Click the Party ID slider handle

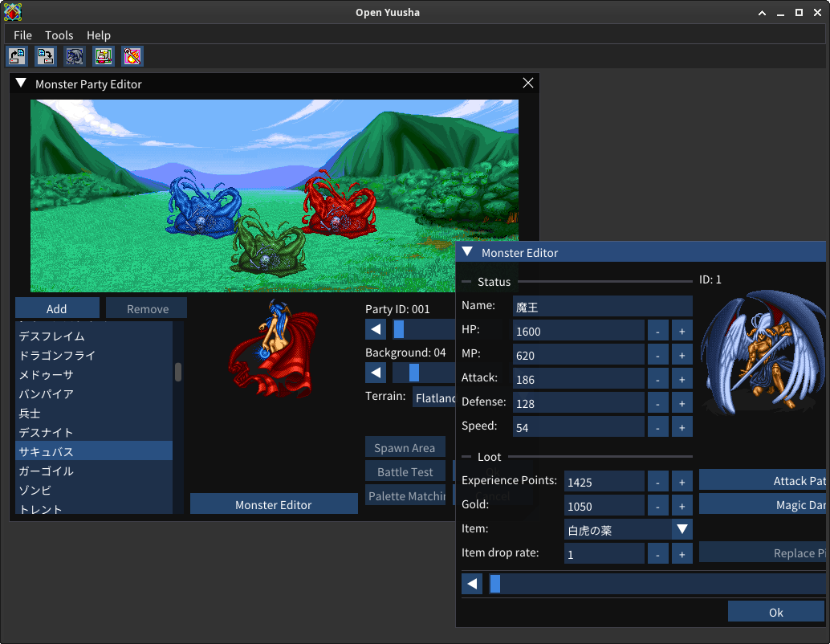coord(399,329)
